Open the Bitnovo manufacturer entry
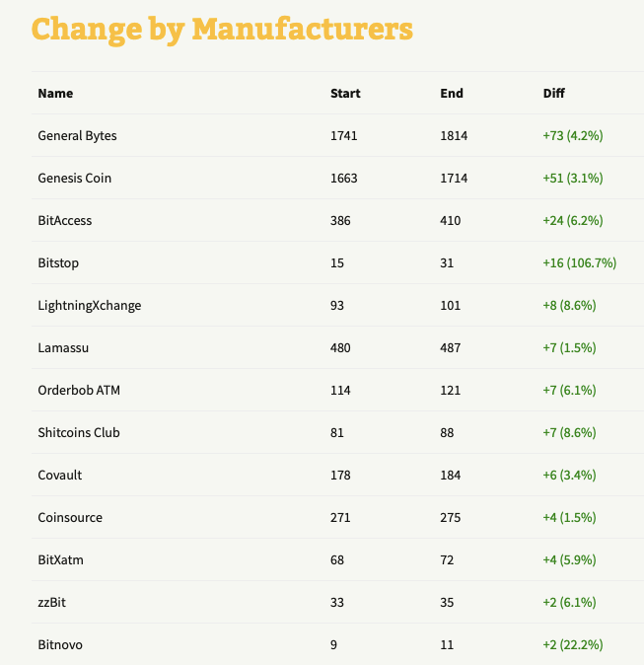This screenshot has width=644, height=665. point(61,645)
